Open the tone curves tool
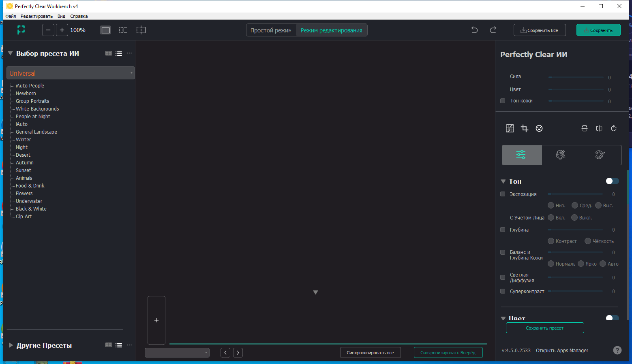The image size is (632, 364). point(510,128)
